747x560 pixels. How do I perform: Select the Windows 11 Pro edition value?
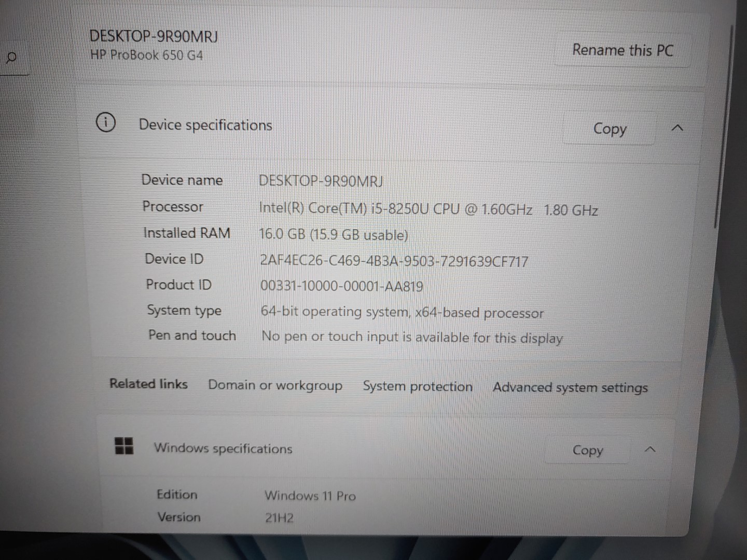[x=310, y=496]
